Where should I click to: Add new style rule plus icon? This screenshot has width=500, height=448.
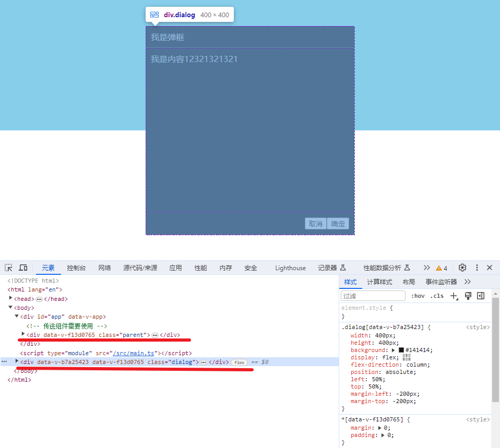(454, 296)
